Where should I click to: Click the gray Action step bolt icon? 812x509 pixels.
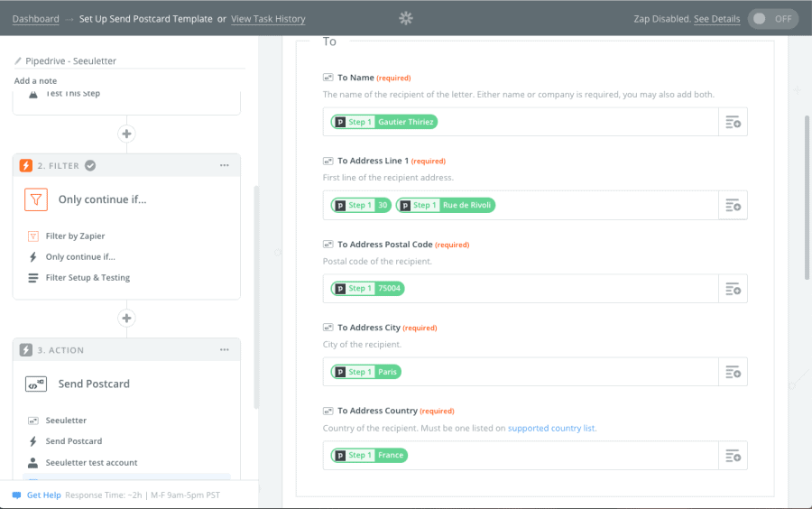click(x=26, y=350)
